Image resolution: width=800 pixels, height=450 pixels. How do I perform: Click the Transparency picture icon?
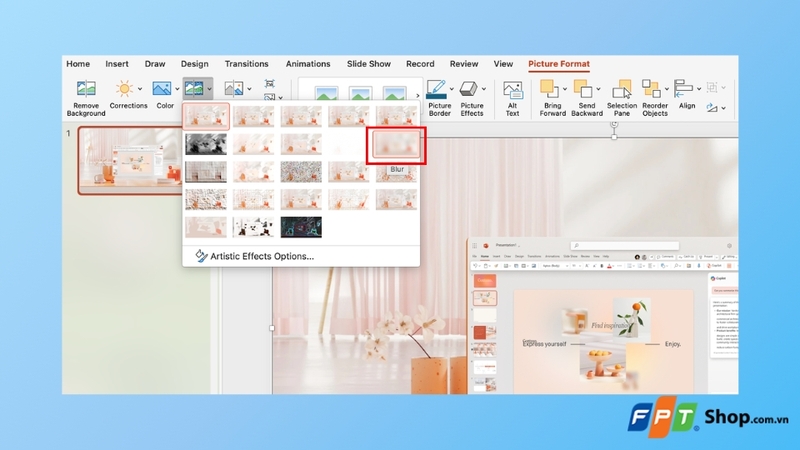click(x=234, y=88)
